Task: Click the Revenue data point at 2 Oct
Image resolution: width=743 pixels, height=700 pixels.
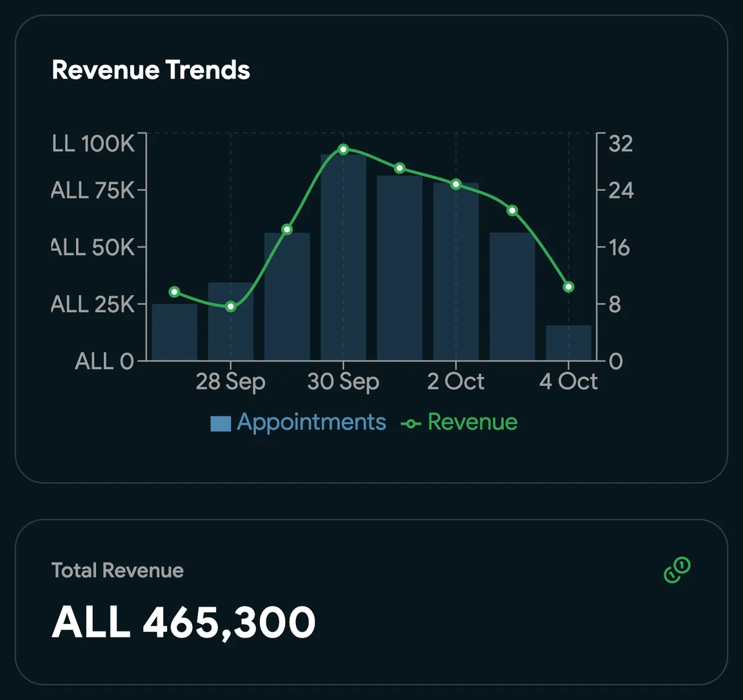Action: tap(456, 184)
